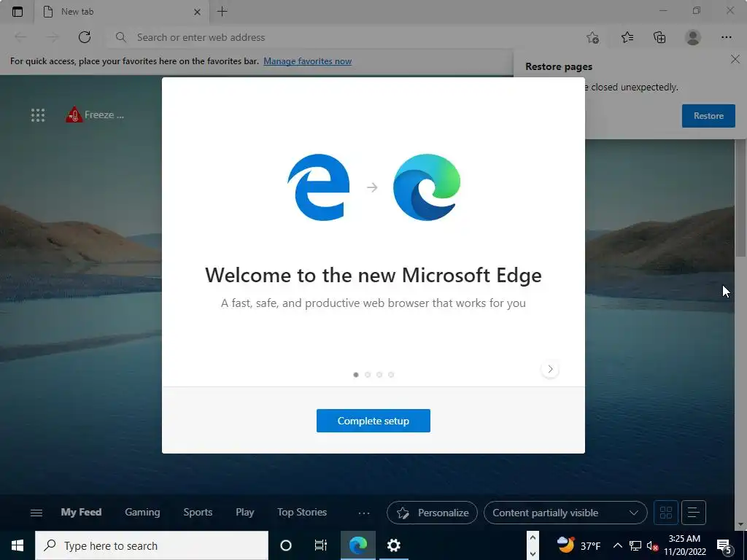This screenshot has height=560, width=747.
Task: Open Settings and more ellipsis menu
Action: (x=726, y=37)
